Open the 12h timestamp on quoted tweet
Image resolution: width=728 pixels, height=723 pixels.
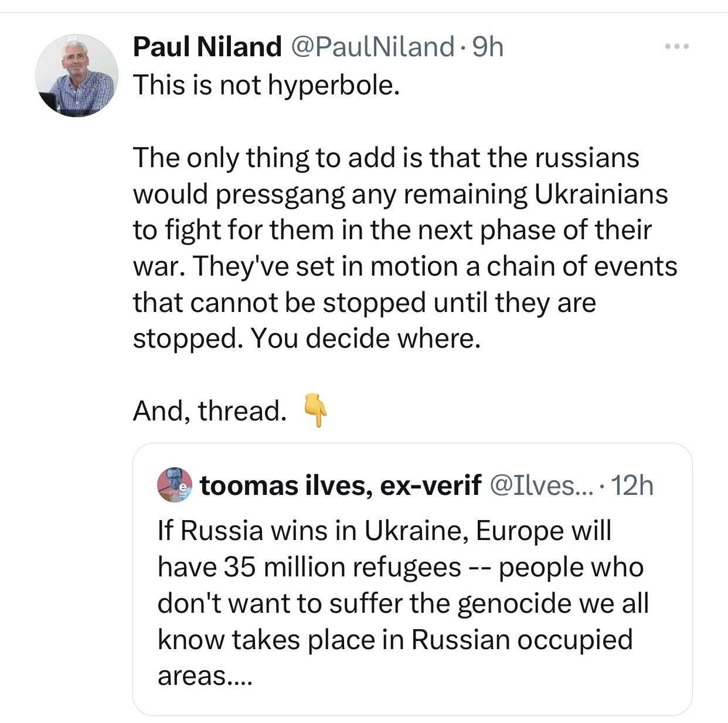click(632, 486)
